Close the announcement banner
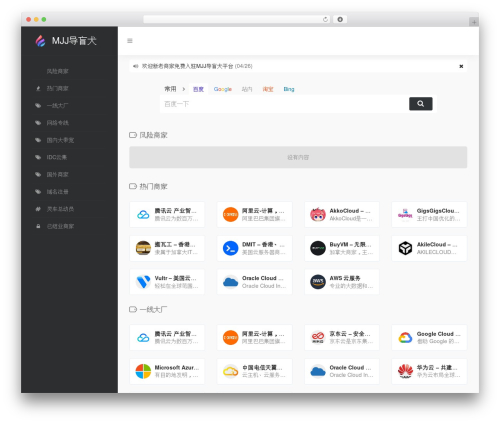The width and height of the screenshot is (500, 423). pos(461,66)
